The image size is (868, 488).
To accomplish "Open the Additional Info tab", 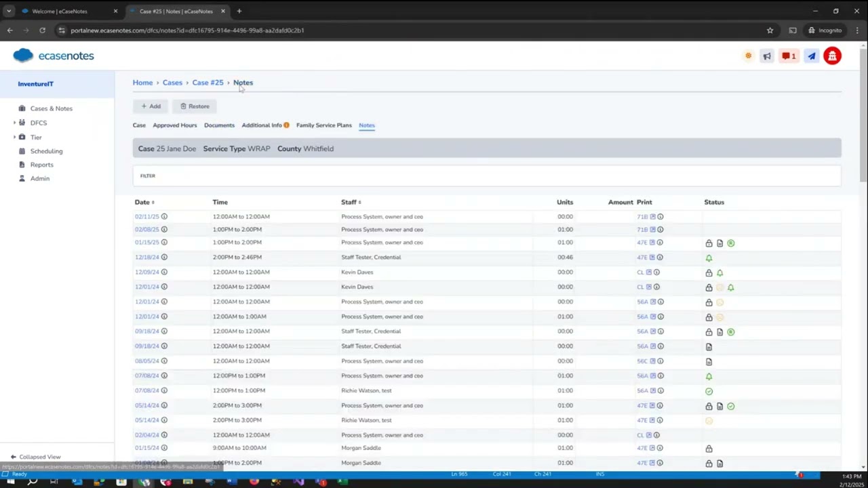I will (x=262, y=125).
